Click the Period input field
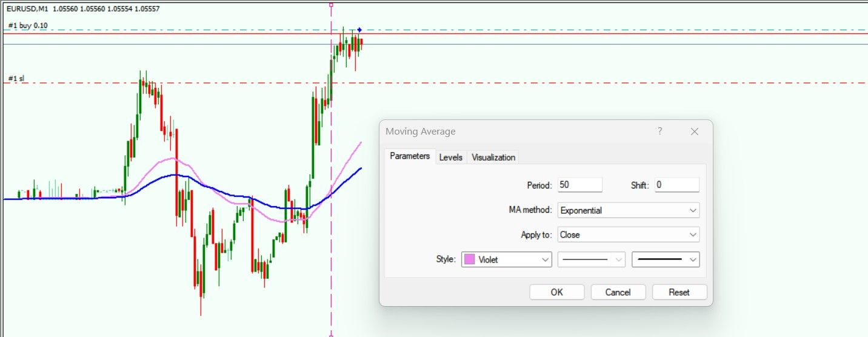The height and width of the screenshot is (337, 868). (x=579, y=185)
